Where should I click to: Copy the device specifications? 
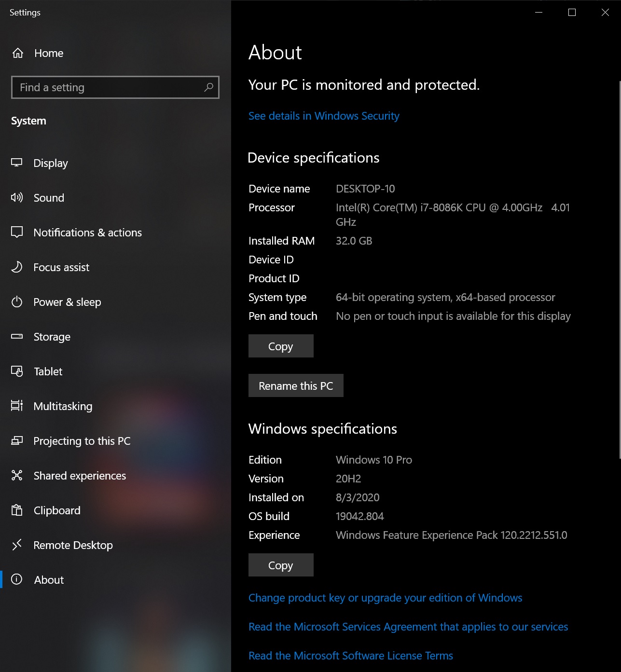point(281,346)
